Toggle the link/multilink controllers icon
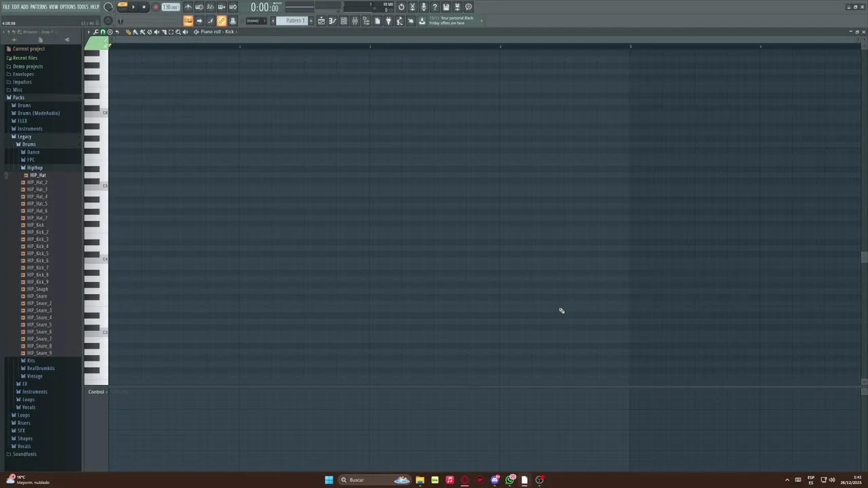This screenshot has height=488, width=868. click(x=222, y=20)
